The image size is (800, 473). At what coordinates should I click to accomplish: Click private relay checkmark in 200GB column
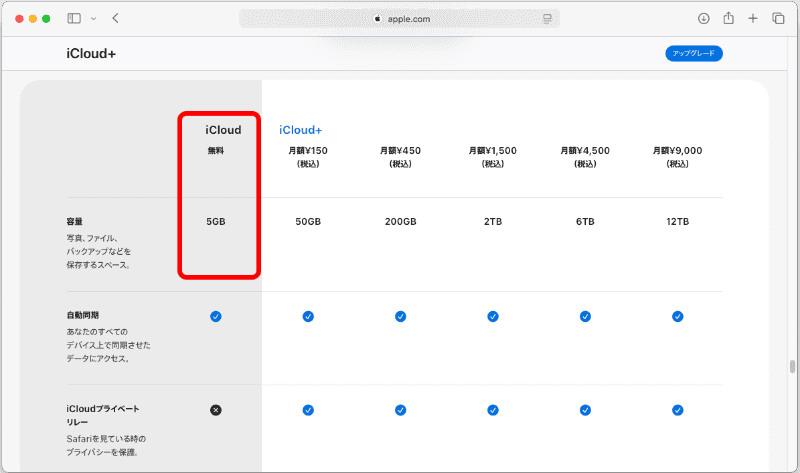tap(401, 410)
